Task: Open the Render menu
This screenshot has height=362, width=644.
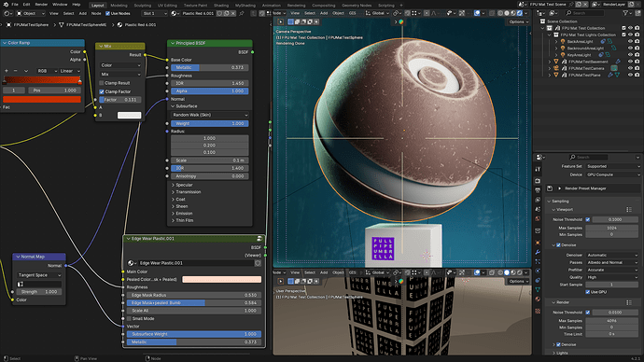Action: click(41, 5)
